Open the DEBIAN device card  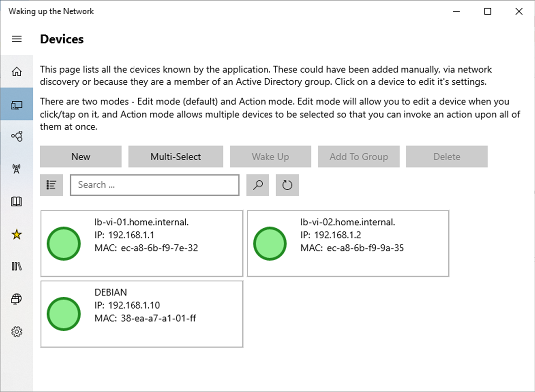point(141,314)
